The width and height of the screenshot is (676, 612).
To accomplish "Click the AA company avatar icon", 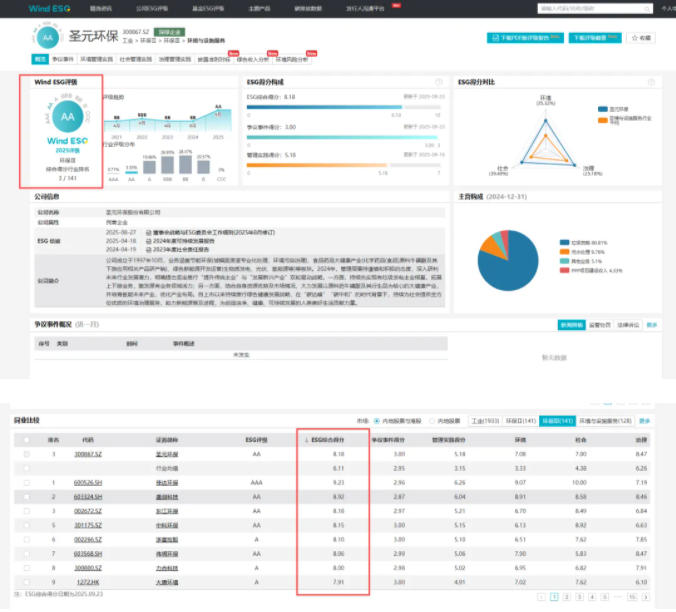I will (x=49, y=40).
